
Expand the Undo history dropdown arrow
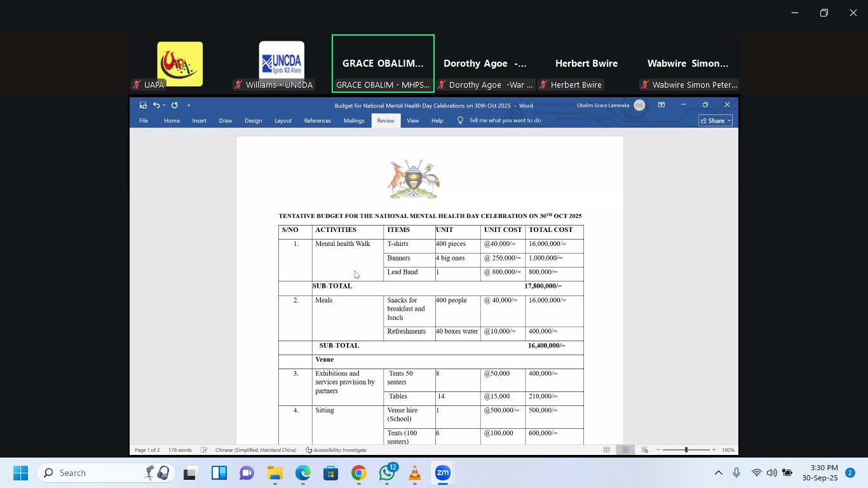(164, 105)
